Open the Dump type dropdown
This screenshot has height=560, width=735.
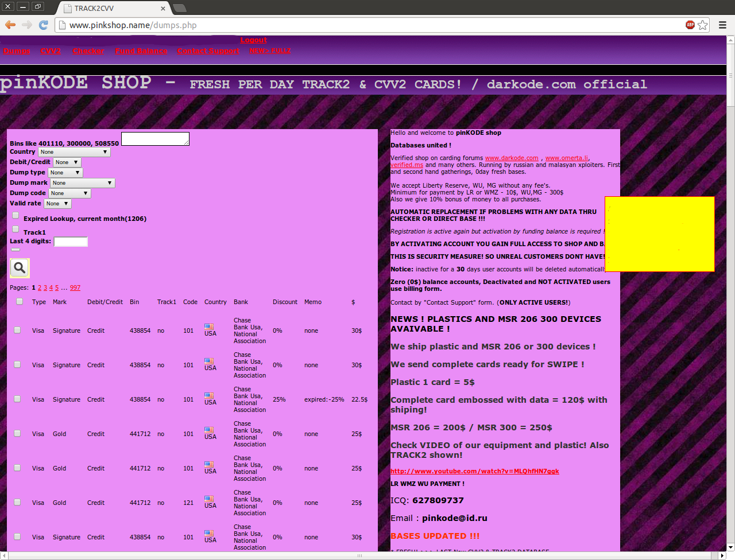pyautogui.click(x=65, y=173)
